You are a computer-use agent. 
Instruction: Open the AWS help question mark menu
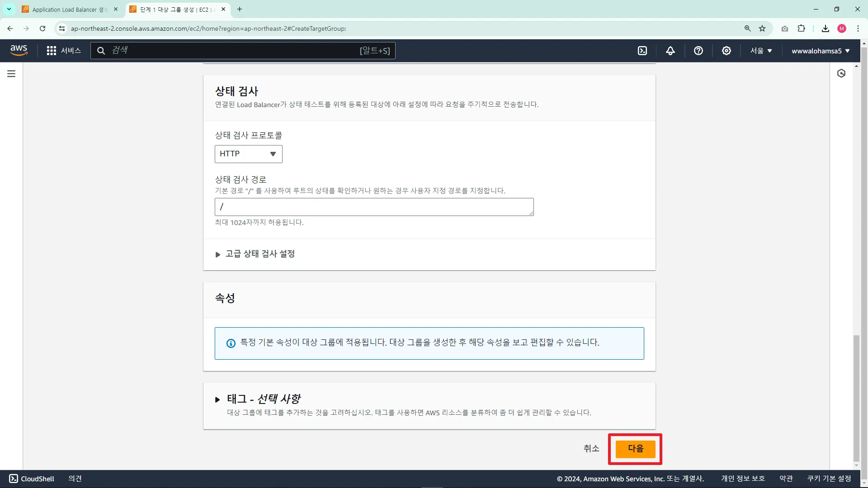(698, 51)
